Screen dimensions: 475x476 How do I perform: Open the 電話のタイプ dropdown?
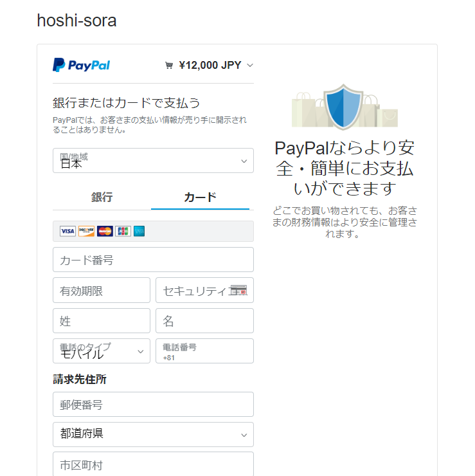(x=102, y=351)
